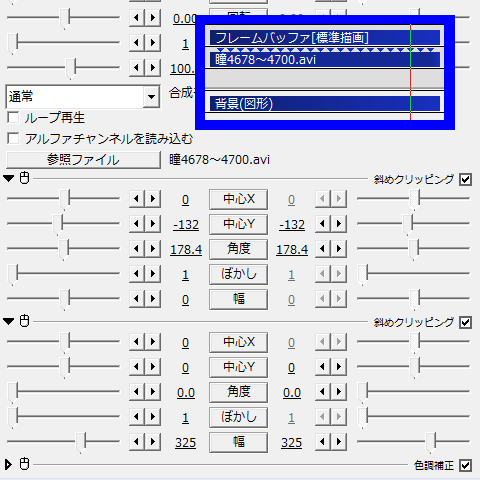Increase the 325 幅 start value with the right arrow
This screenshot has width=480, height=480.
153,442
